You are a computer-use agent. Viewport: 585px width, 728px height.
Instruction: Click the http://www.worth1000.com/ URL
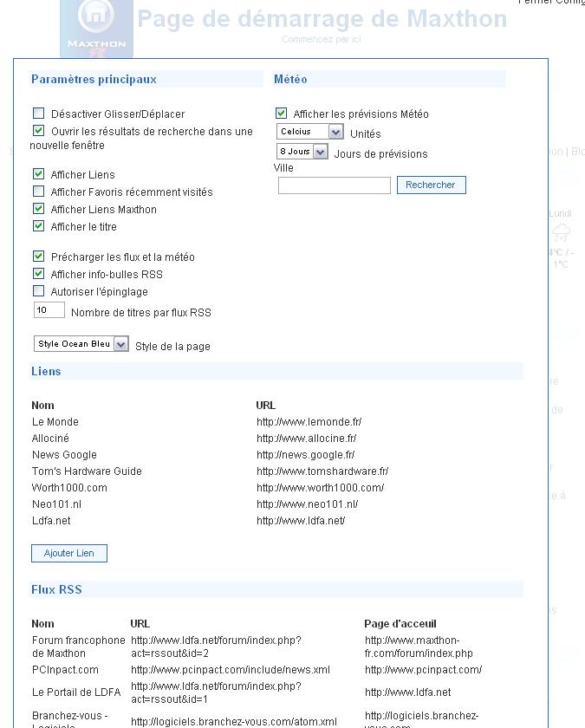pos(321,488)
